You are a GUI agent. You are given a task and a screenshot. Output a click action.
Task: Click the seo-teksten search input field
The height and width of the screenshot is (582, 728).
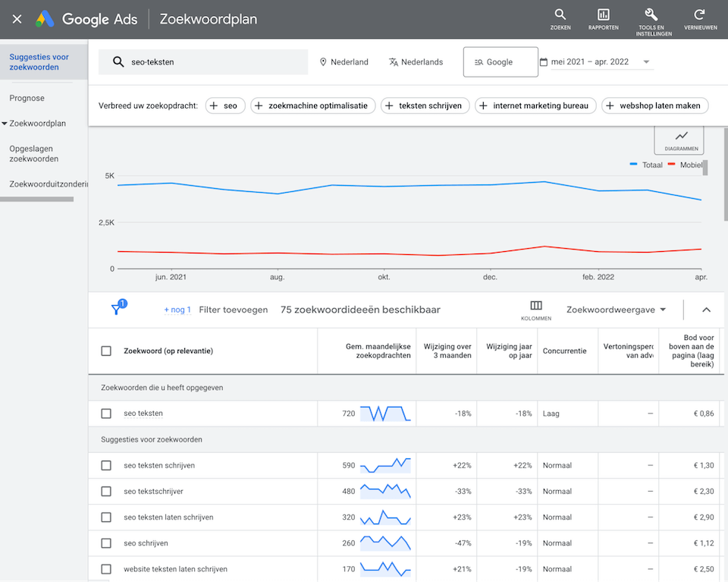(203, 61)
